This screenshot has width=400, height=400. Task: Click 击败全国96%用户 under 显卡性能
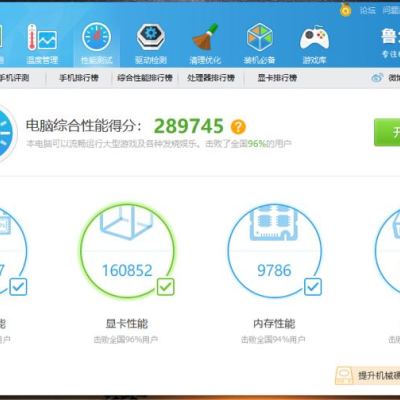coord(126,340)
